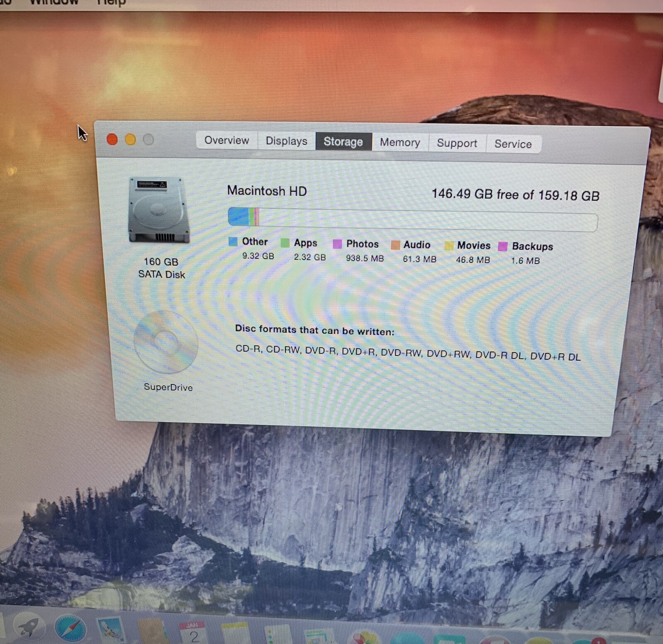Click "Disc formats that can be written:" heading

[315, 330]
